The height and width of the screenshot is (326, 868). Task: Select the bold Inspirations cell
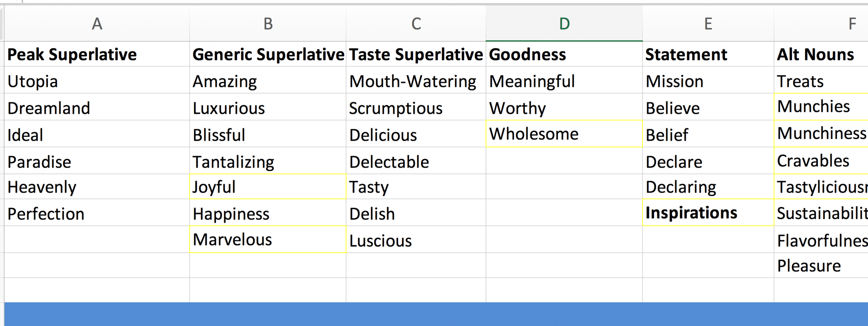click(x=708, y=213)
